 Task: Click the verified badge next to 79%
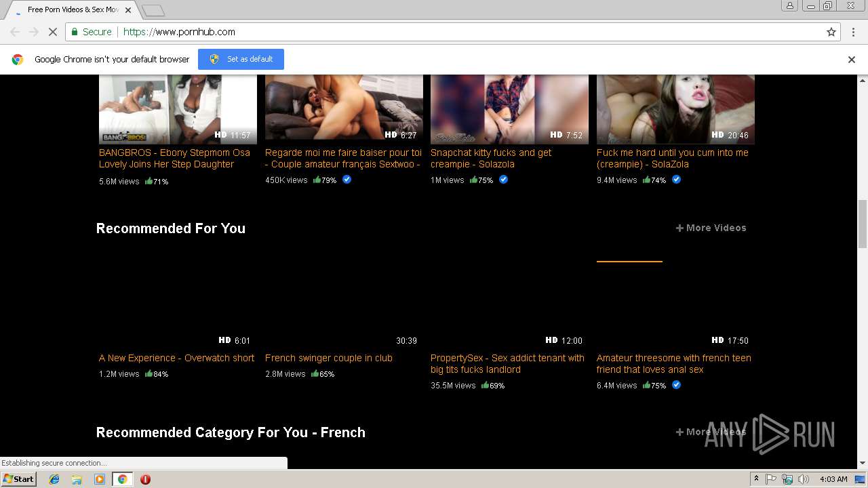click(347, 180)
